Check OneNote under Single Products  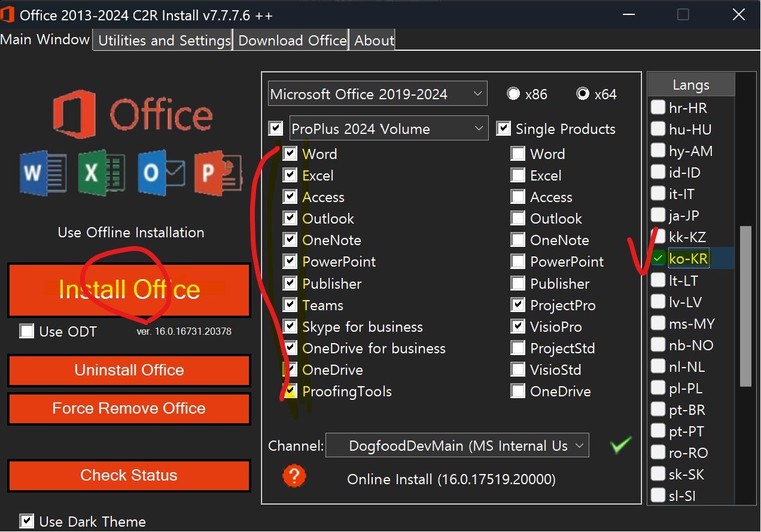tap(518, 240)
